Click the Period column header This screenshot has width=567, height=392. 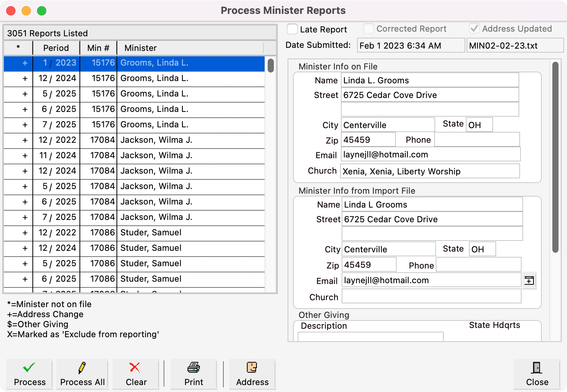[56, 48]
